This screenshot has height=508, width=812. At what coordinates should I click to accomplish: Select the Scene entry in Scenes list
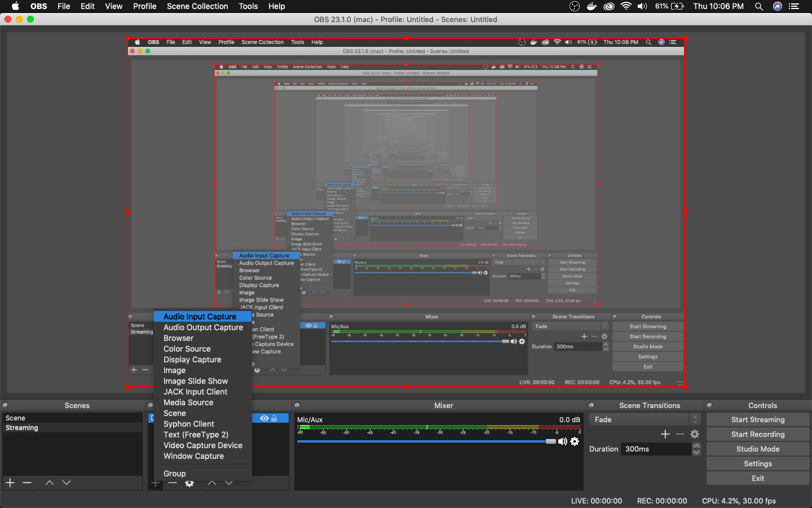(x=72, y=418)
